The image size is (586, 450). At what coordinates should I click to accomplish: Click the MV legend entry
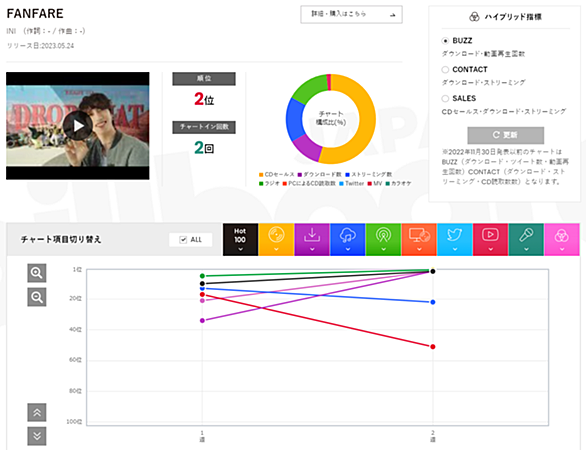[375, 184]
